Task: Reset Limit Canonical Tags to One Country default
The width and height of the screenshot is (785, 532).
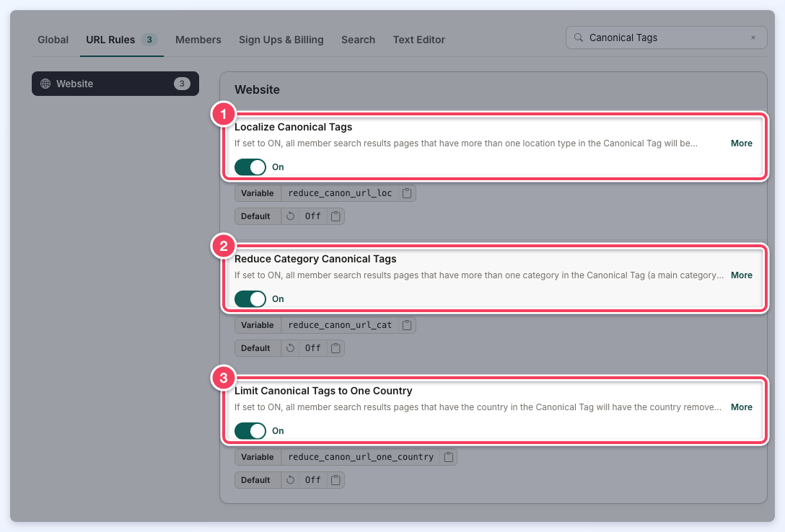Action: pos(290,480)
